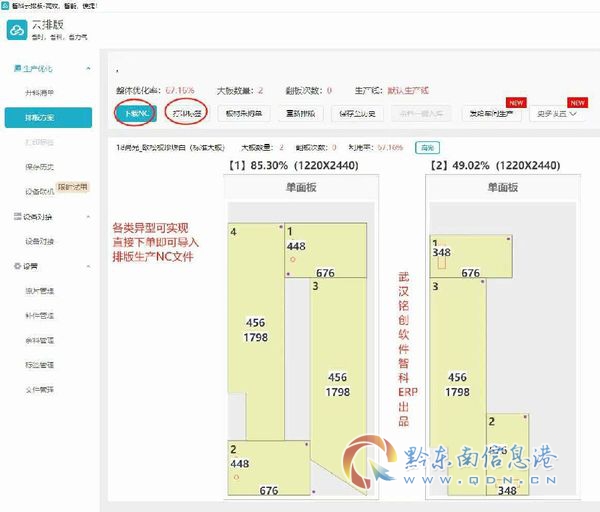Collapse the 设备对接 section chevron

(88, 217)
